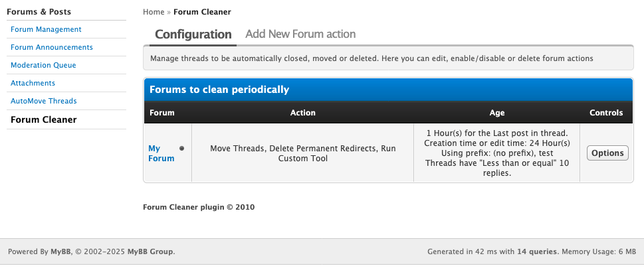Click the Forums to clean periodically header
The width and height of the screenshot is (644, 278).
click(x=219, y=90)
